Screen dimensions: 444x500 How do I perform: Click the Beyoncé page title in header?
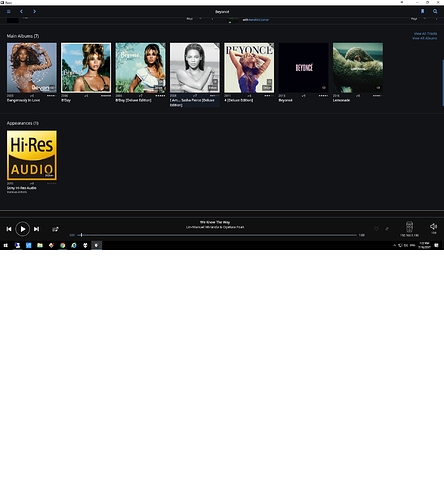222,12
